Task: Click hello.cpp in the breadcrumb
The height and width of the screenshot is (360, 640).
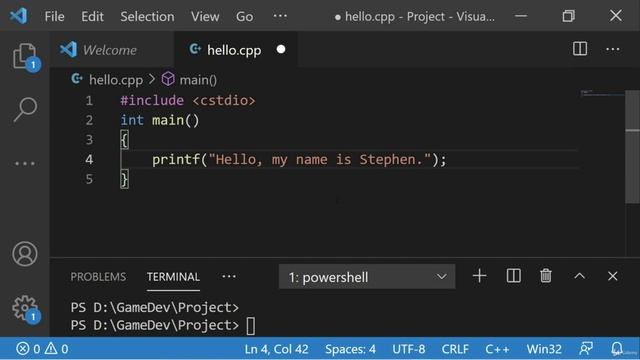Action: (116, 80)
